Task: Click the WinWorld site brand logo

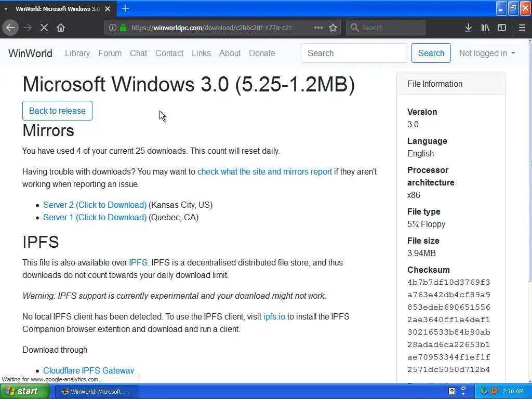Action: click(30, 54)
